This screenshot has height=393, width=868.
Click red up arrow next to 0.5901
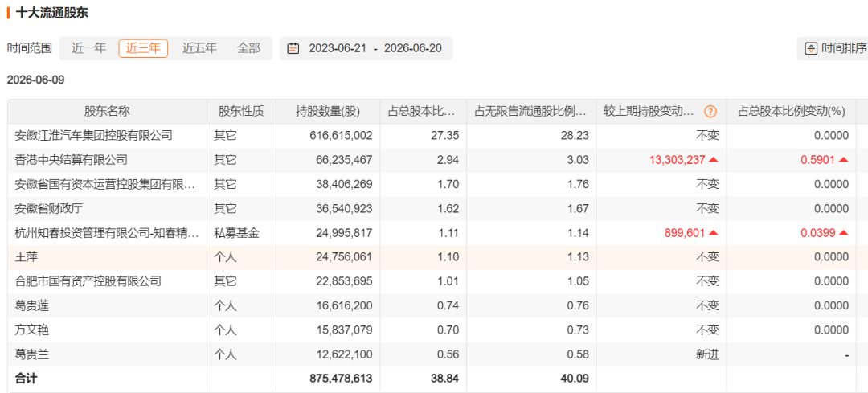pyautogui.click(x=844, y=160)
